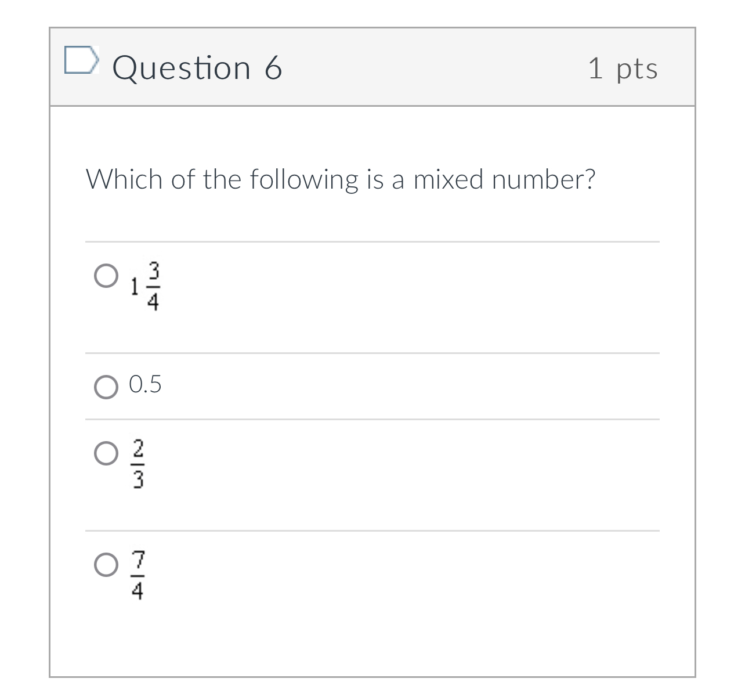Screen dimensions: 745x700
Task: Choose the 2/3 answer choice
Action: pos(106,453)
